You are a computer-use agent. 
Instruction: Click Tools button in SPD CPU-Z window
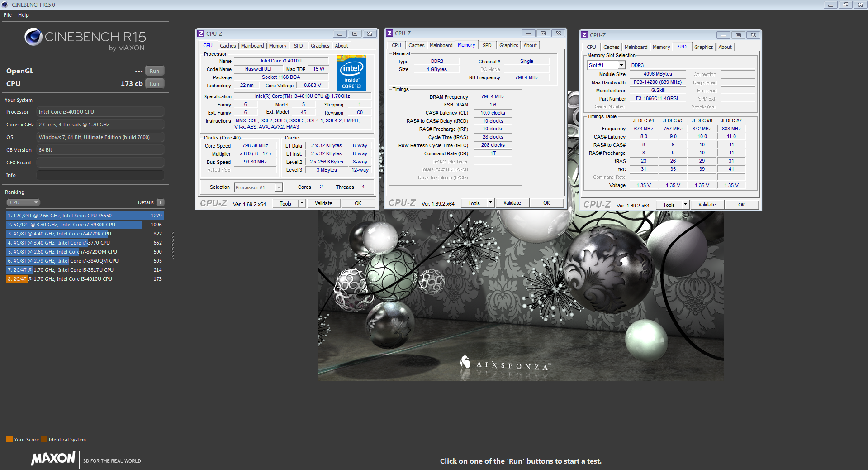[669, 205]
